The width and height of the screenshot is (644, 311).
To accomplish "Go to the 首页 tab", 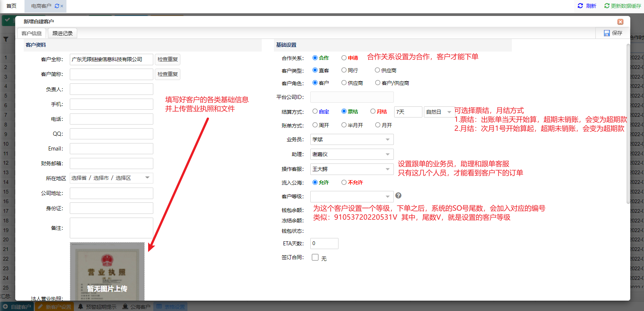I will coord(12,6).
